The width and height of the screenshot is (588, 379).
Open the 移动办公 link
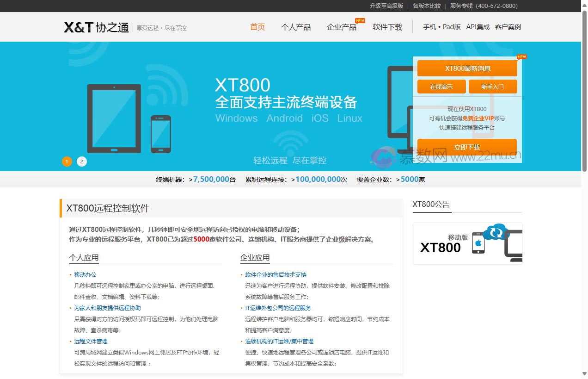click(x=85, y=274)
